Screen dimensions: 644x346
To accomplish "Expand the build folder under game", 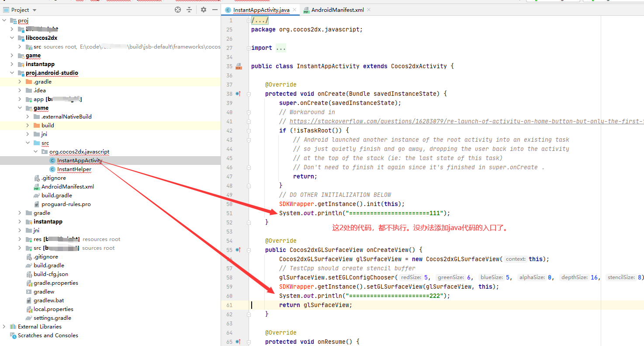I will pos(28,126).
